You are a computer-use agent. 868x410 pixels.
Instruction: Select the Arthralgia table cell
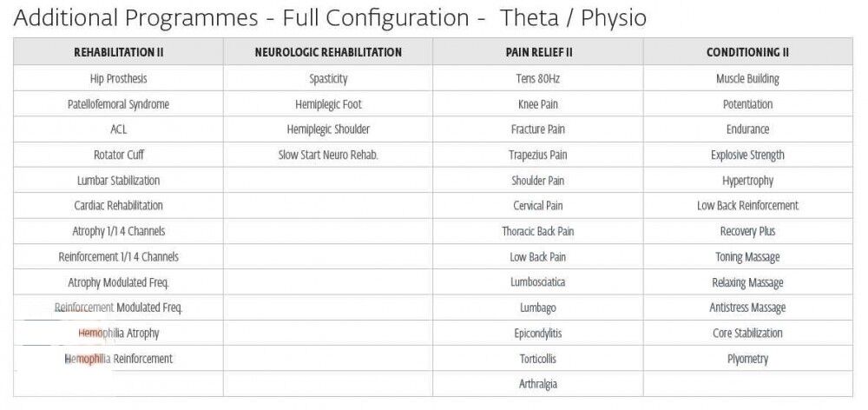(x=538, y=384)
